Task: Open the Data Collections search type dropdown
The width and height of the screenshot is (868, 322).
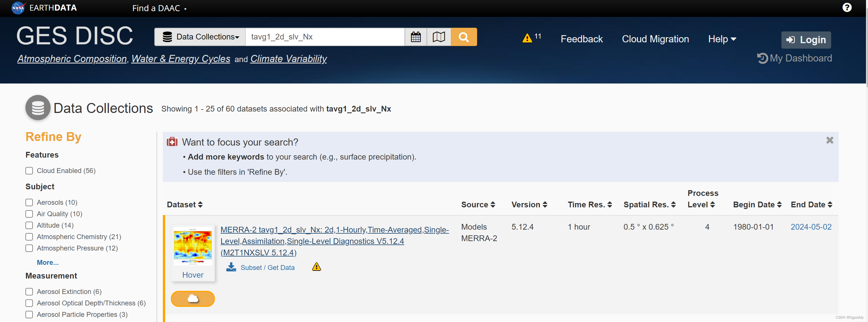Action: coord(201,37)
